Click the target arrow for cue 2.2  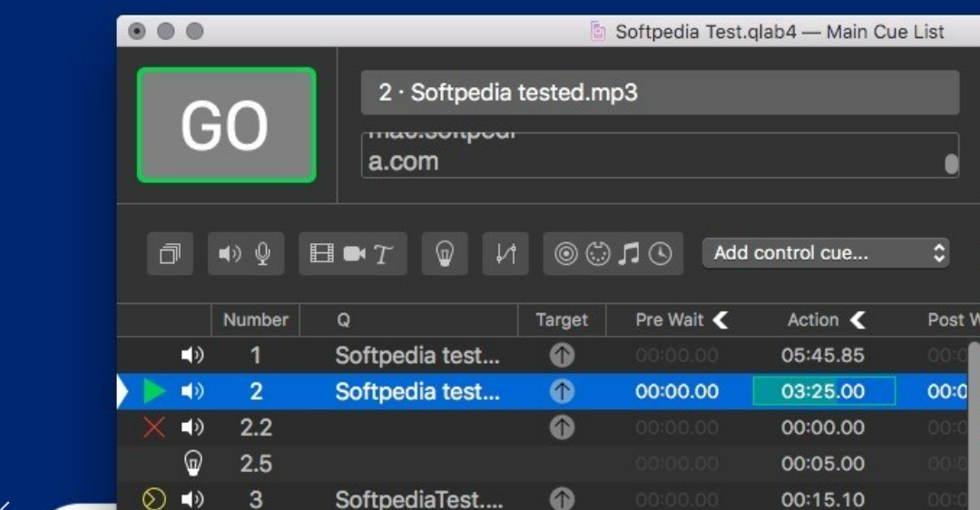pos(562,427)
